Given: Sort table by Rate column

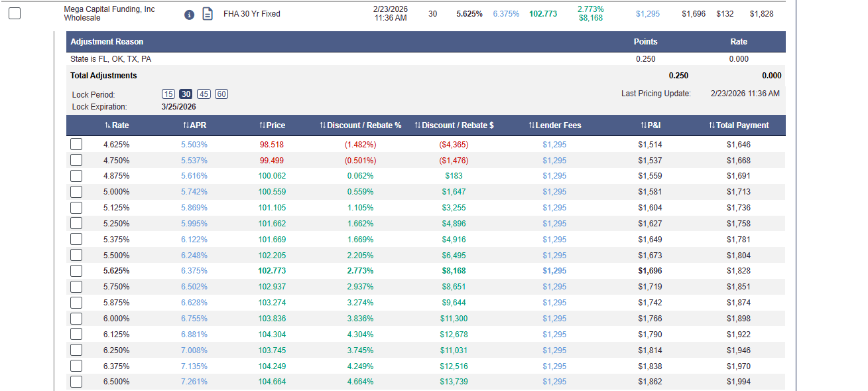Looking at the screenshot, I should [x=117, y=125].
